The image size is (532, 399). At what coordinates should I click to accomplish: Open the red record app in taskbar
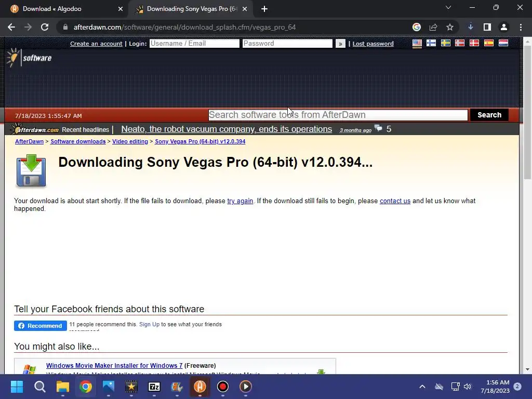(x=222, y=387)
